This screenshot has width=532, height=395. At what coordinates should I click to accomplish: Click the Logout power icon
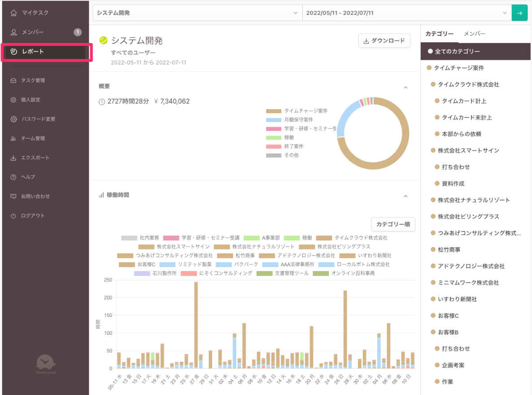tap(13, 216)
